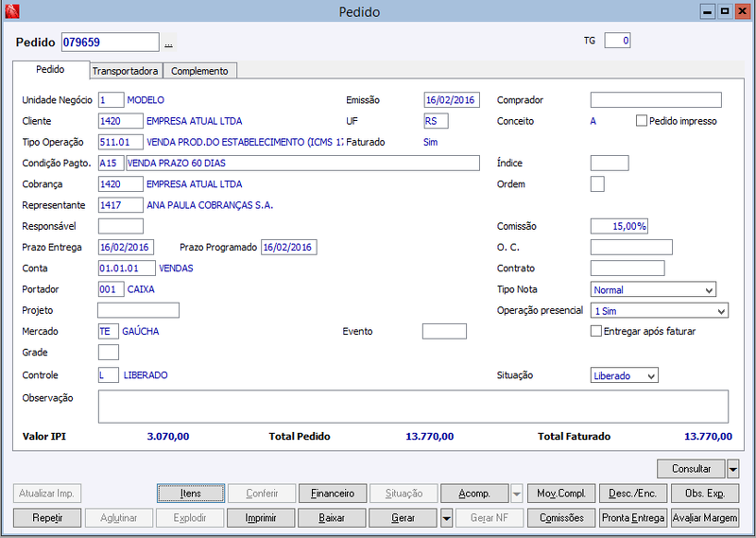
Task: Click the Itens button
Action: [x=191, y=494]
